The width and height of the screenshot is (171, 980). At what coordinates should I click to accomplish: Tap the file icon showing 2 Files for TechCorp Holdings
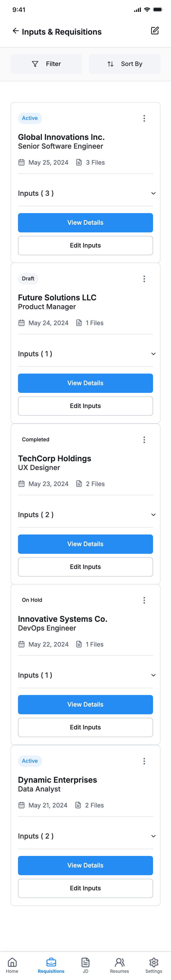pyautogui.click(x=79, y=484)
